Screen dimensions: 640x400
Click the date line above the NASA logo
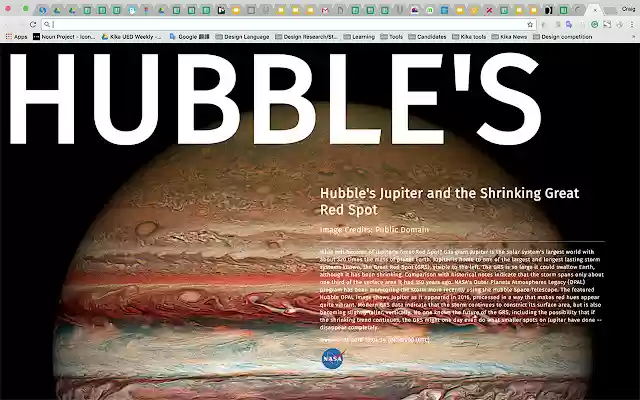point(375,340)
